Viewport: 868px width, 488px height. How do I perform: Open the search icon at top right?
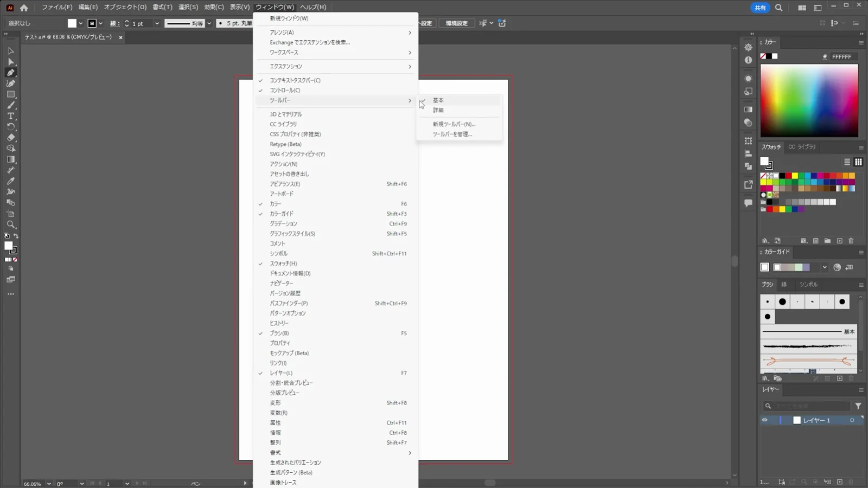[778, 8]
